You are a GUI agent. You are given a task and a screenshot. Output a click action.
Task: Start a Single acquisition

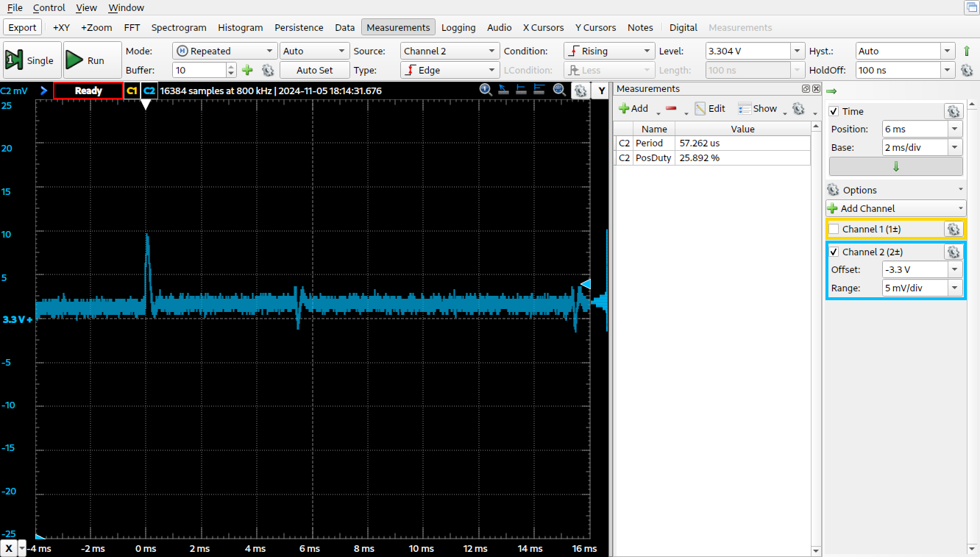[32, 60]
